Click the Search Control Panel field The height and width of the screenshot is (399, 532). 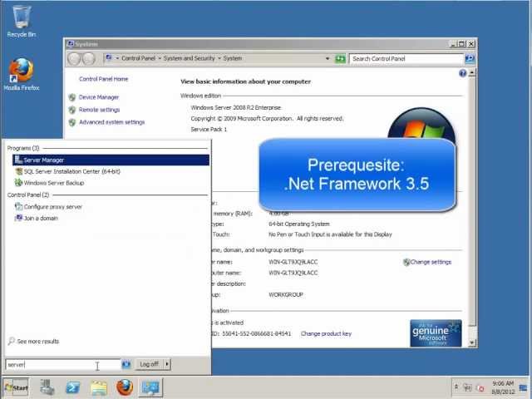pyautogui.click(x=406, y=59)
